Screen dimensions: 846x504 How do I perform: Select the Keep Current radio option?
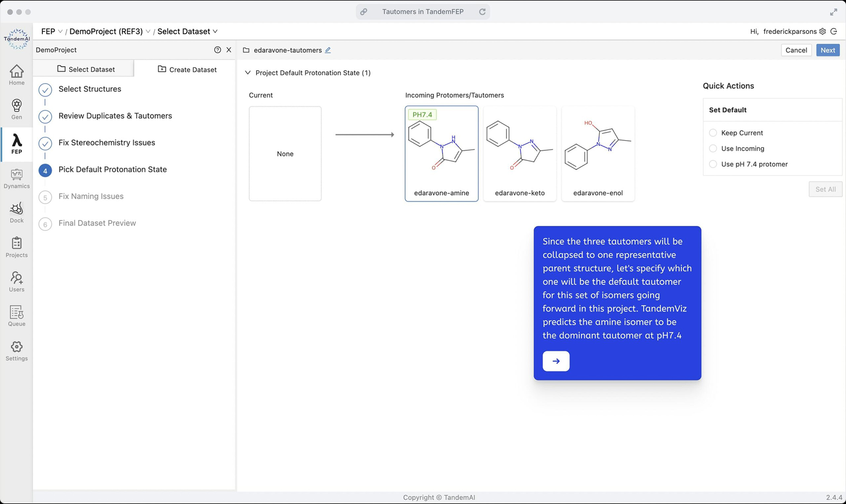(713, 133)
